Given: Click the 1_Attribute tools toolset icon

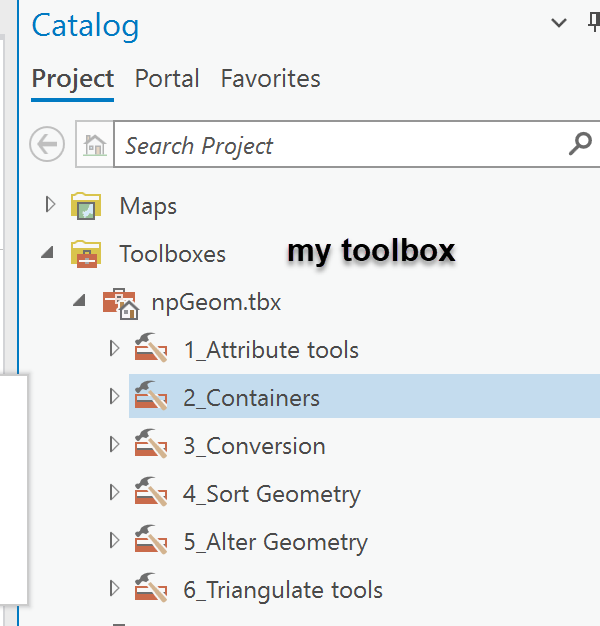Looking at the screenshot, I should point(151,350).
